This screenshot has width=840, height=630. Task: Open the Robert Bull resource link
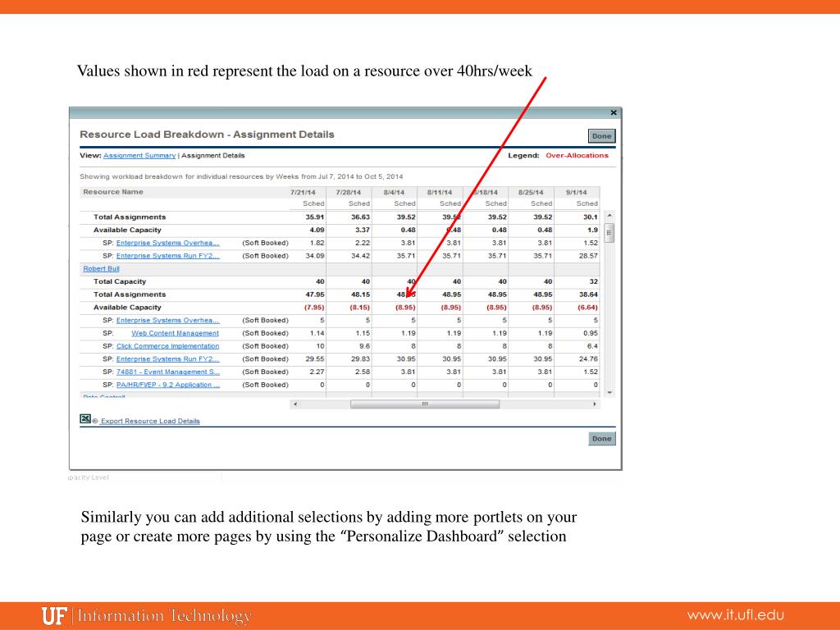coord(101,268)
